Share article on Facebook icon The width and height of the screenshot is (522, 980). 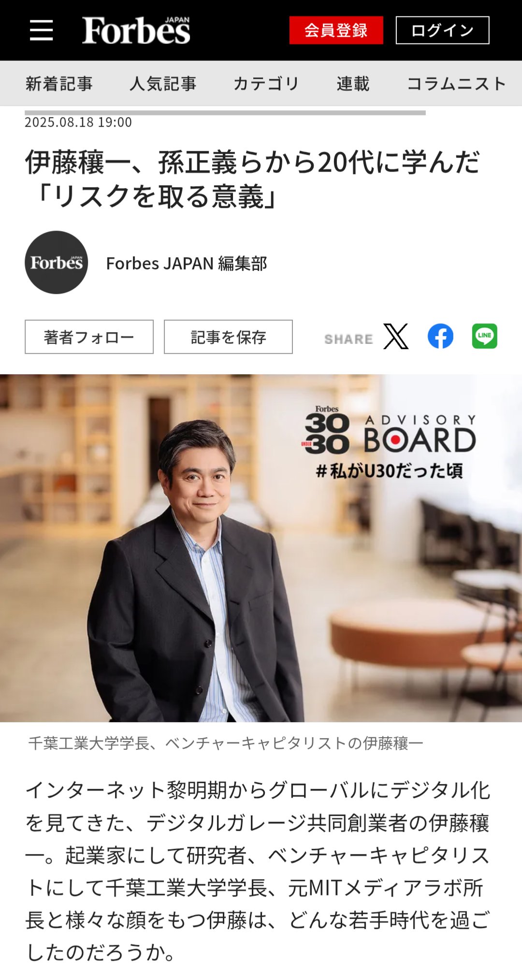point(440,336)
